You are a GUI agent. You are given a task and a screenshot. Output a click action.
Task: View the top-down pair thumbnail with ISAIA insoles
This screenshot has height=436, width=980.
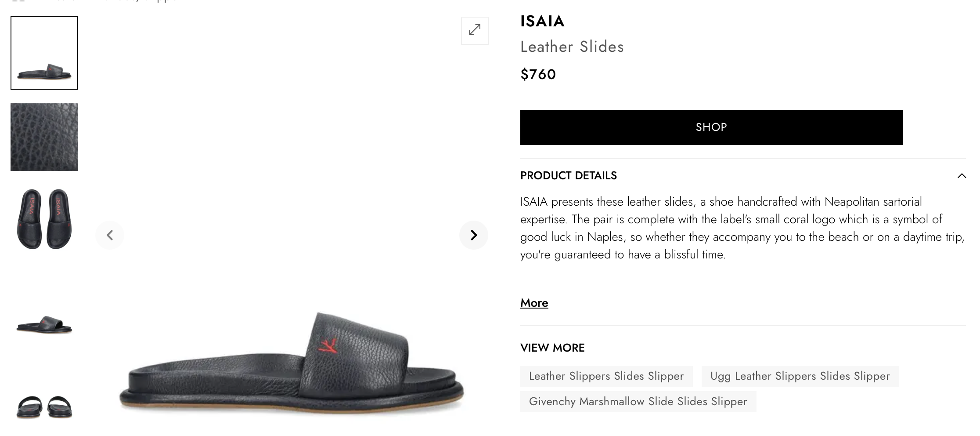(44, 219)
